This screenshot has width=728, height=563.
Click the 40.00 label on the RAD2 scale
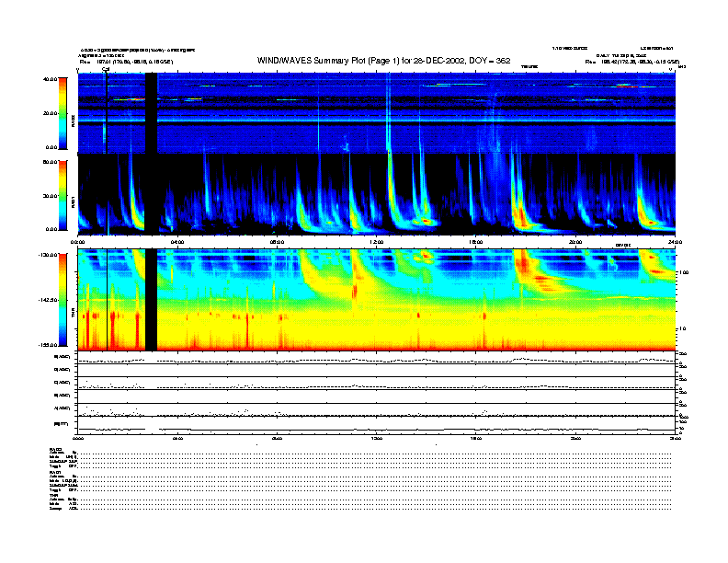(x=50, y=79)
